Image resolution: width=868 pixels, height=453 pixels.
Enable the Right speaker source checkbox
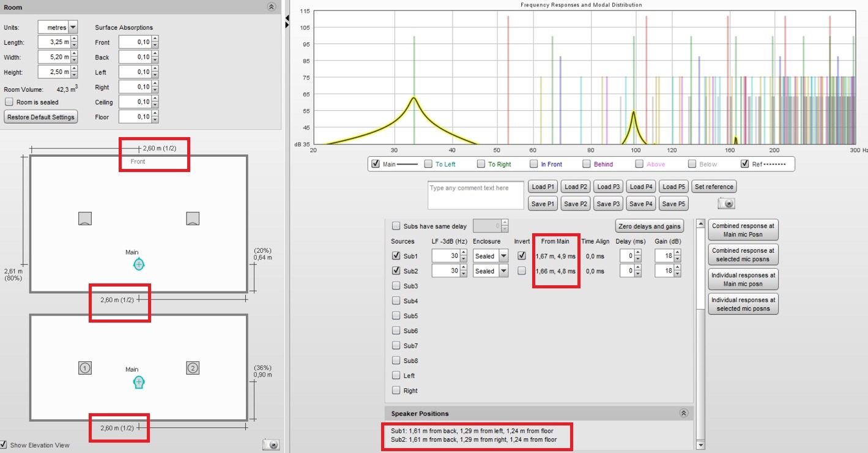point(396,391)
